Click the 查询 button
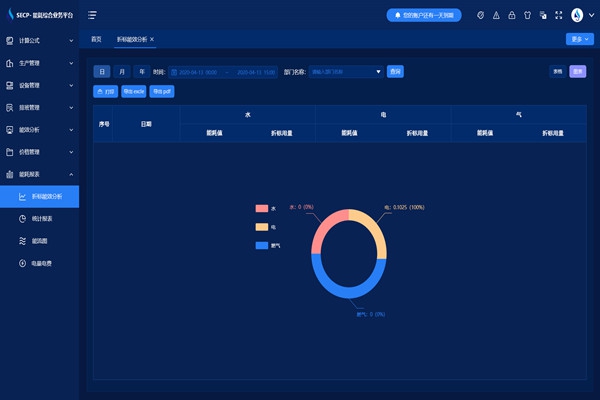The width and height of the screenshot is (600, 400). coord(396,72)
